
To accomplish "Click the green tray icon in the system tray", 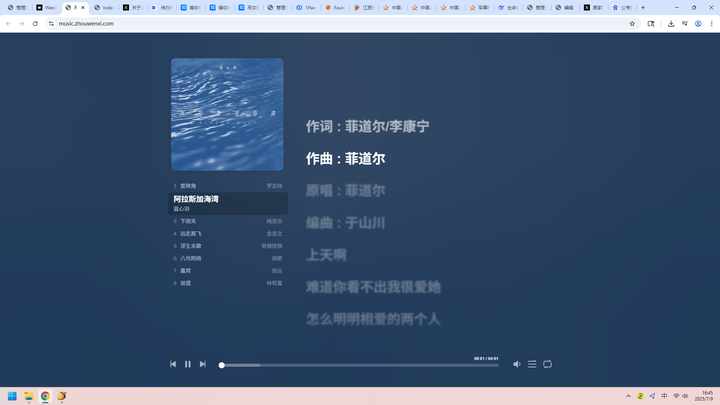I will (x=640, y=396).
